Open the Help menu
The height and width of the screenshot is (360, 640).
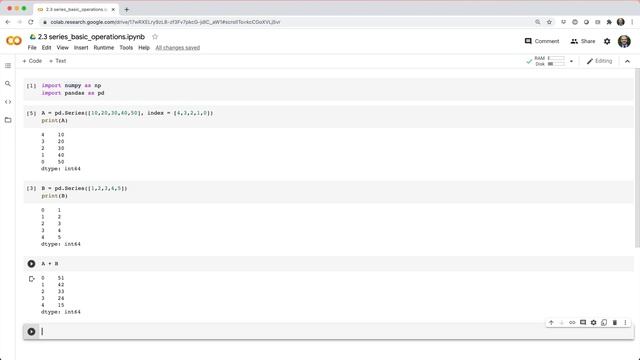(x=144, y=48)
